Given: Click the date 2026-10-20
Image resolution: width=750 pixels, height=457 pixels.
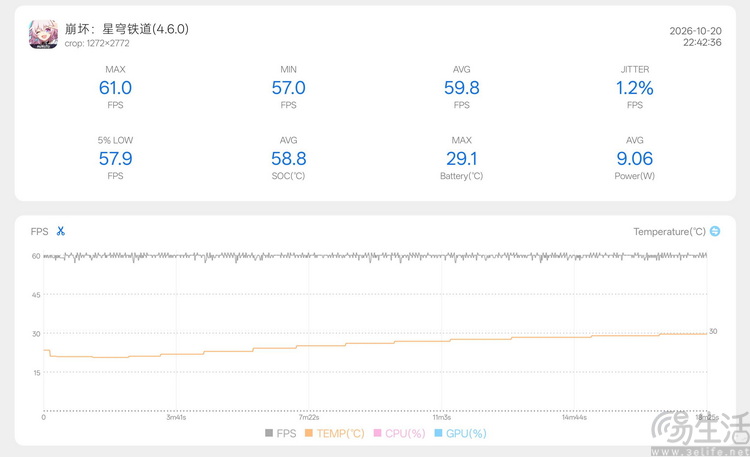Looking at the screenshot, I should [695, 31].
